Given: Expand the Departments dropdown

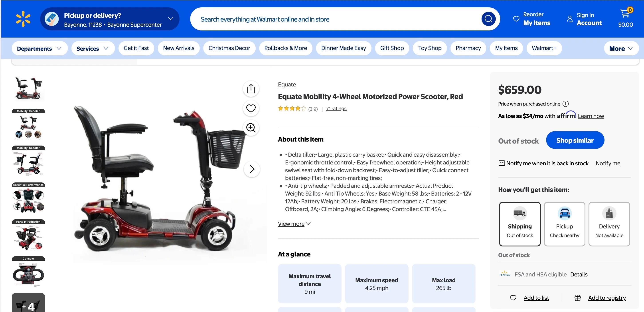Looking at the screenshot, I should [40, 48].
